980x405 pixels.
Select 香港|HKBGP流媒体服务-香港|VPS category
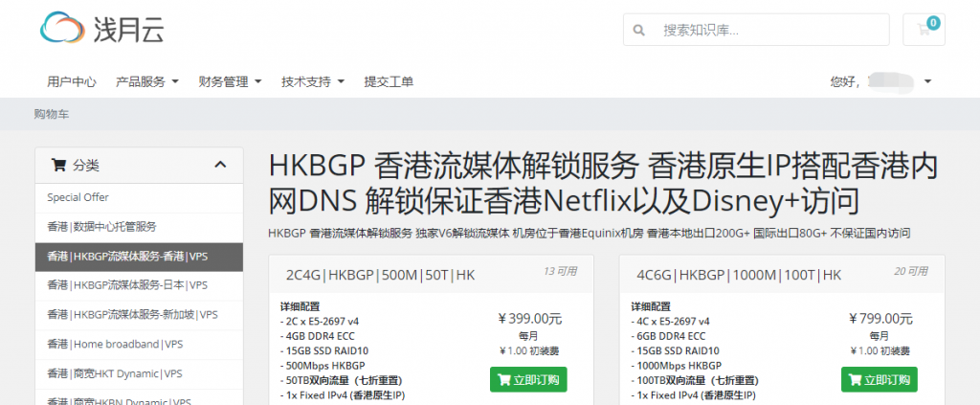[140, 257]
